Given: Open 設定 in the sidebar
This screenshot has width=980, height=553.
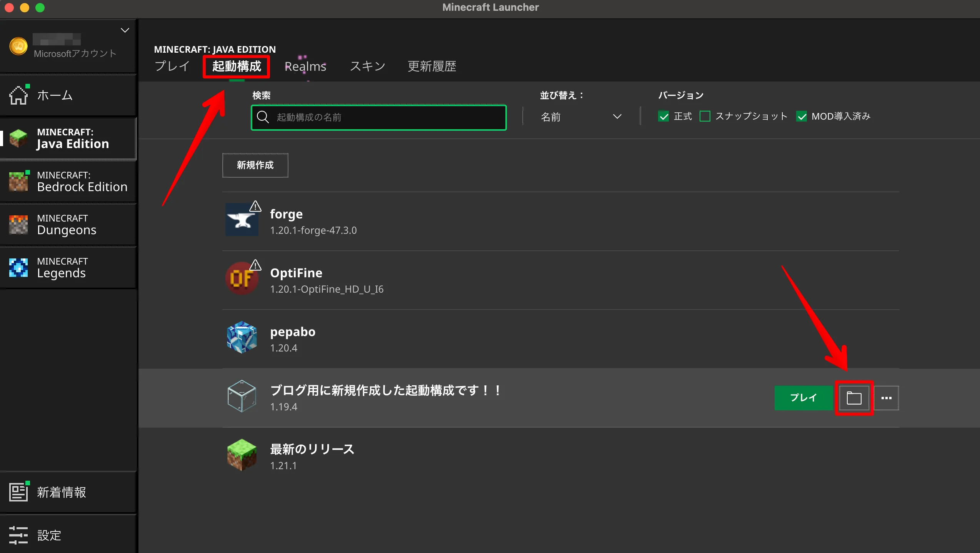Looking at the screenshot, I should point(68,535).
